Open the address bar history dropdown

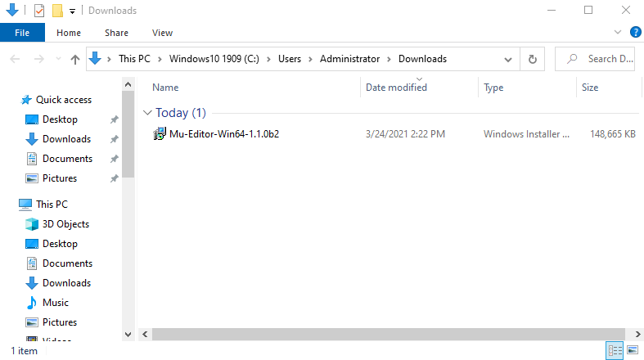508,60
